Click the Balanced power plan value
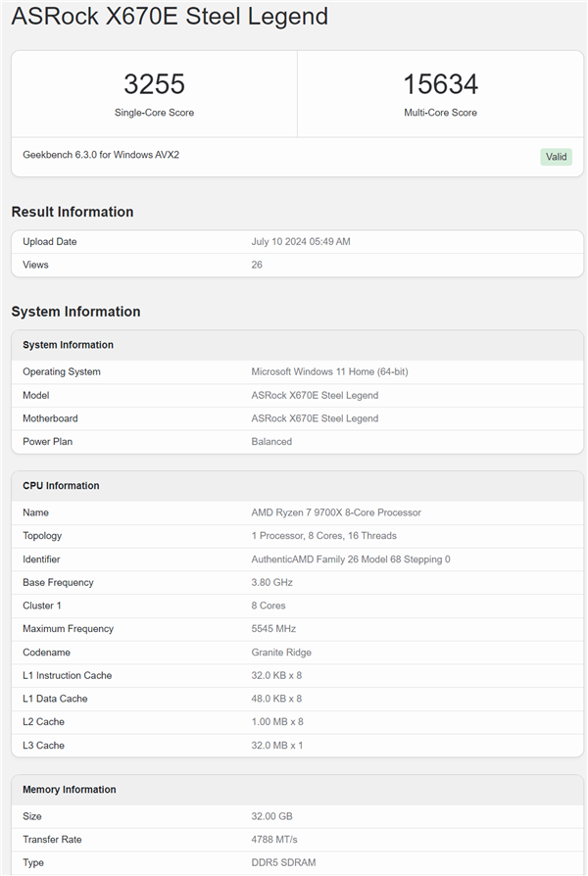Viewport: 588px width, 876px height. click(271, 442)
